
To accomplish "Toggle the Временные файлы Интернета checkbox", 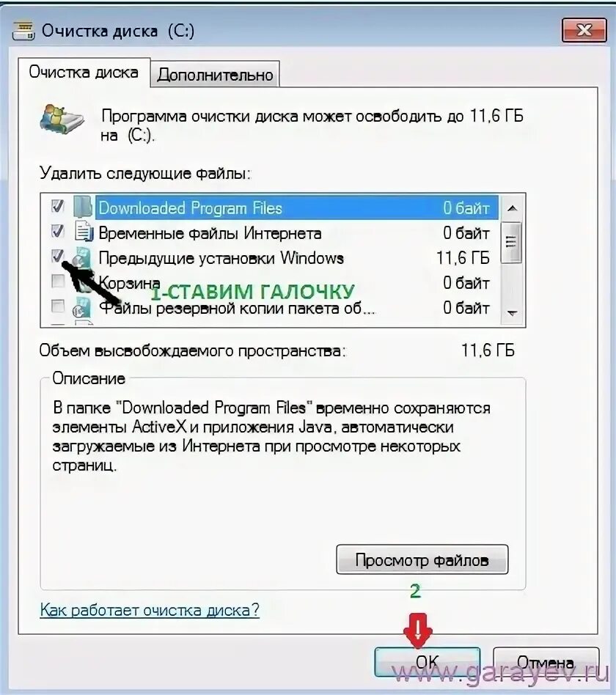I will click(58, 231).
